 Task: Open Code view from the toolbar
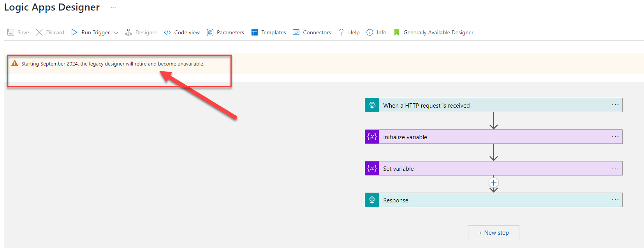click(x=182, y=32)
